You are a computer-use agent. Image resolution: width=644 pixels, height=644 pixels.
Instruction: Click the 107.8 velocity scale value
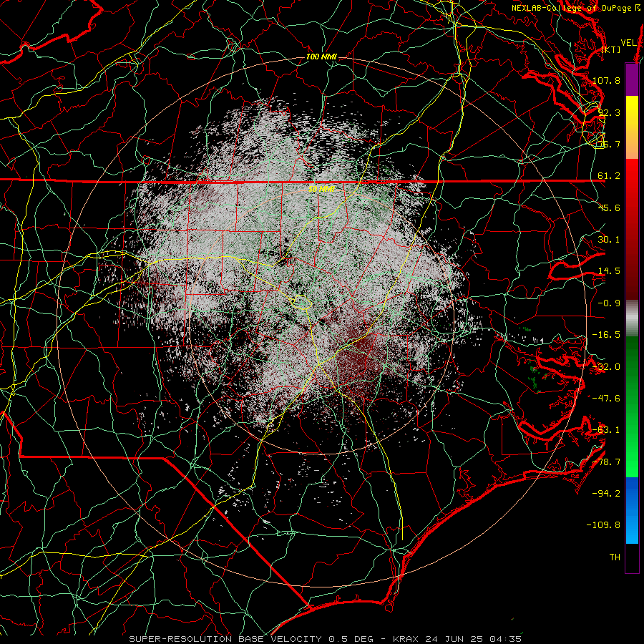[x=606, y=80]
